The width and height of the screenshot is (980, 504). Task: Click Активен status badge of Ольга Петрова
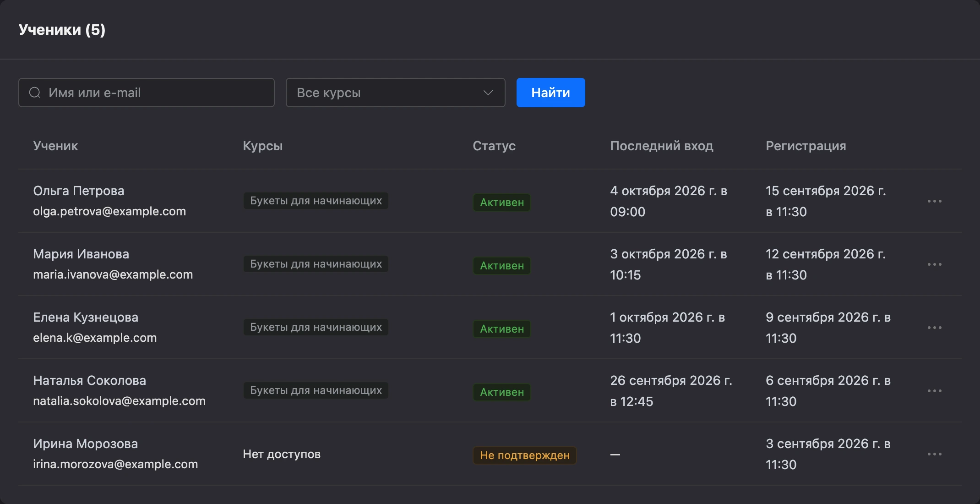coord(502,203)
